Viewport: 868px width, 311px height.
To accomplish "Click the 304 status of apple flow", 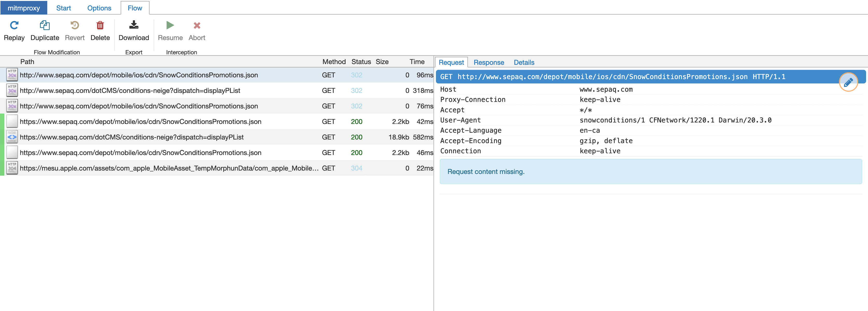I will coord(356,168).
